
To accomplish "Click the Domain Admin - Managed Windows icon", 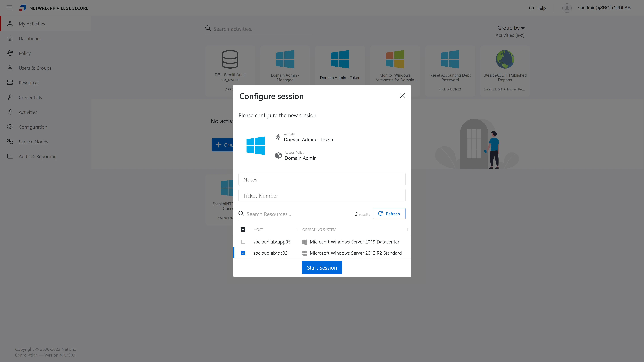I will tap(285, 59).
